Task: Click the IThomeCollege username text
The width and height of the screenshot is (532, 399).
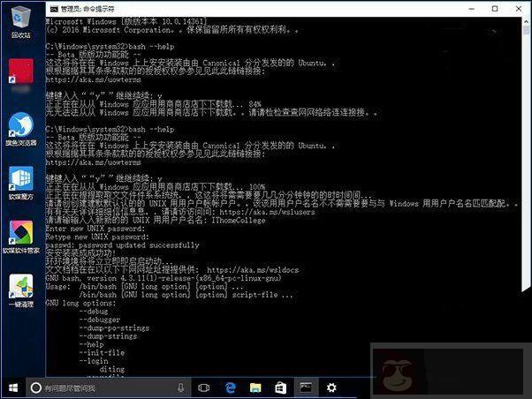Action: pos(239,221)
